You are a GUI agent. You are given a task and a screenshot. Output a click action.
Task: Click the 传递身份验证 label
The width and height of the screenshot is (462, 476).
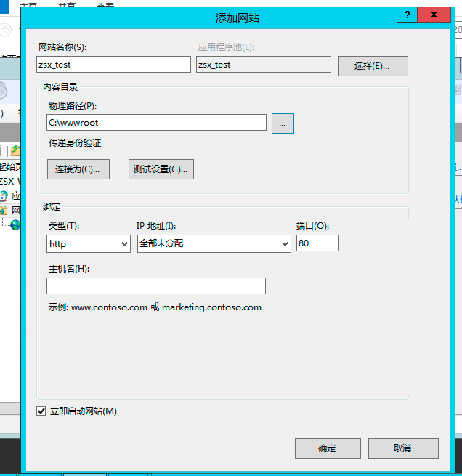point(75,143)
